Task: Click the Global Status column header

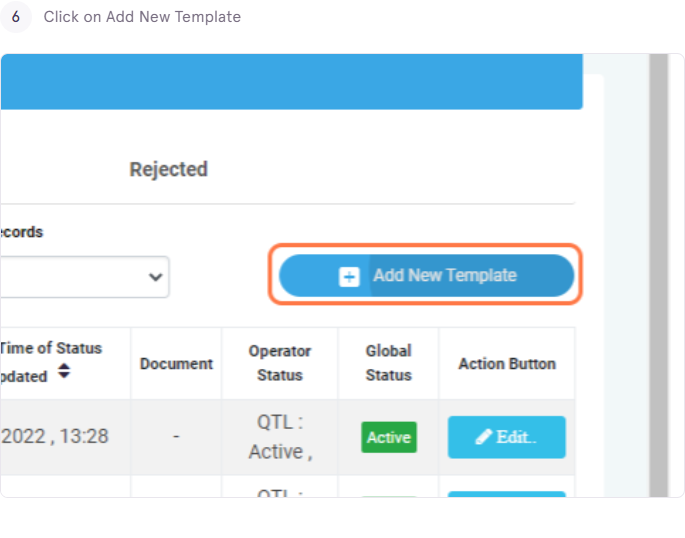Action: click(x=388, y=363)
